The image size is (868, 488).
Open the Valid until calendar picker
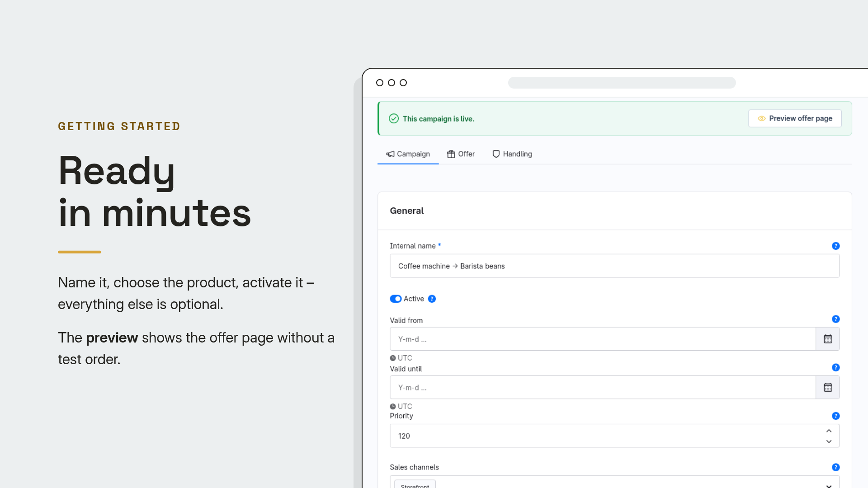click(828, 387)
